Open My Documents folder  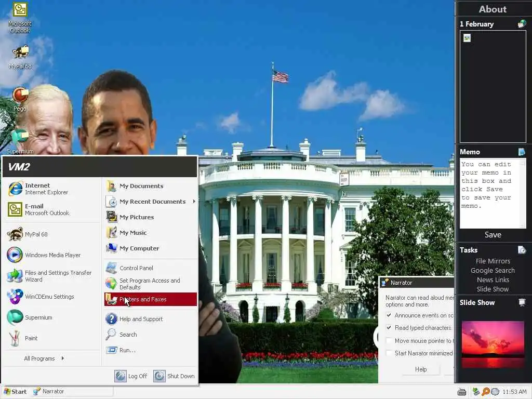pos(150,186)
